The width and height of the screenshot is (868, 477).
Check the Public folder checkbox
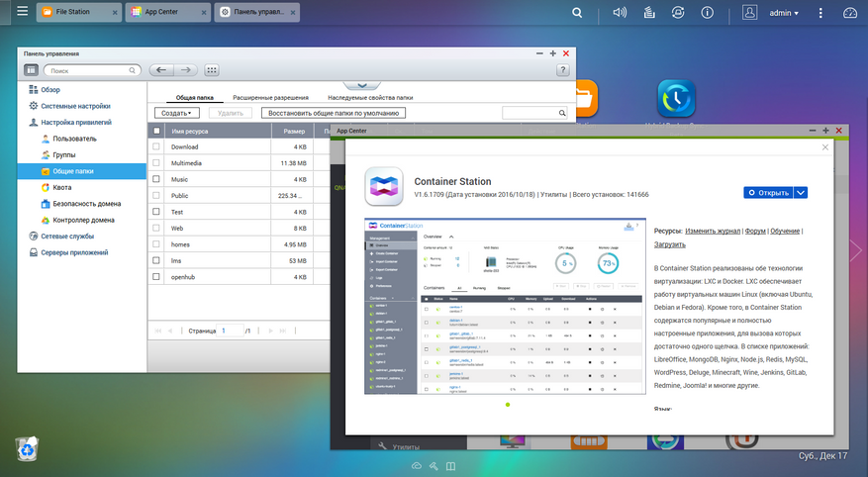pos(156,195)
